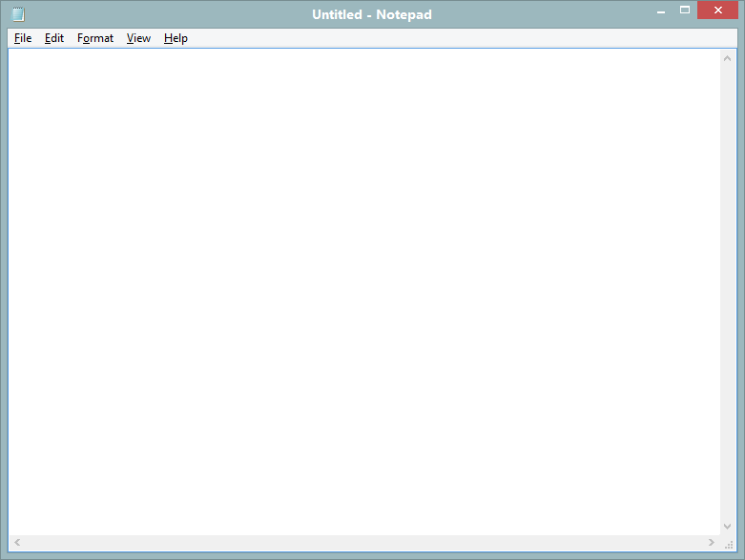Screen dimensions: 745x560
Task: Maximize the Notepad window
Action: 685,10
